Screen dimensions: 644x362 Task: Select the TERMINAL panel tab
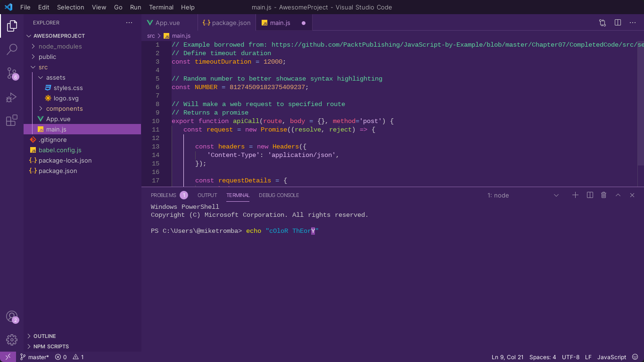point(238,195)
